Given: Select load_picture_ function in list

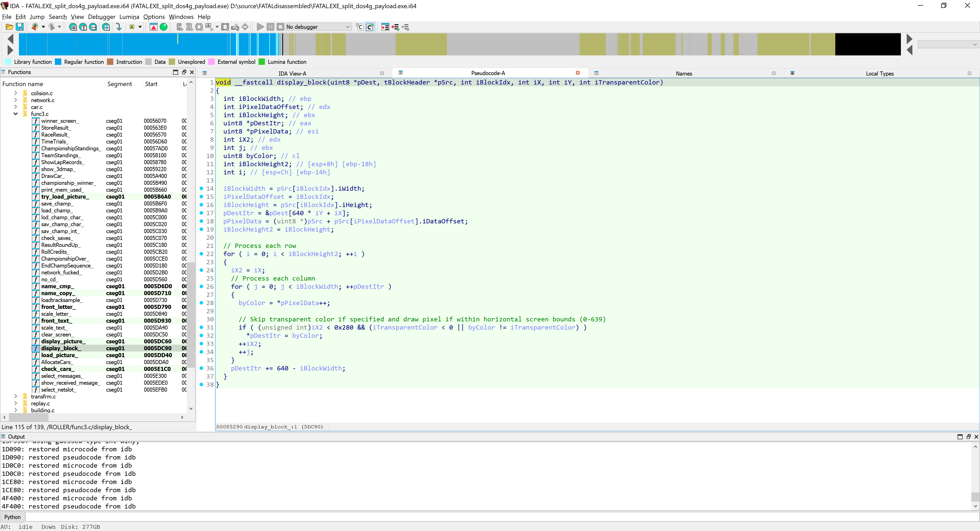Looking at the screenshot, I should point(59,355).
